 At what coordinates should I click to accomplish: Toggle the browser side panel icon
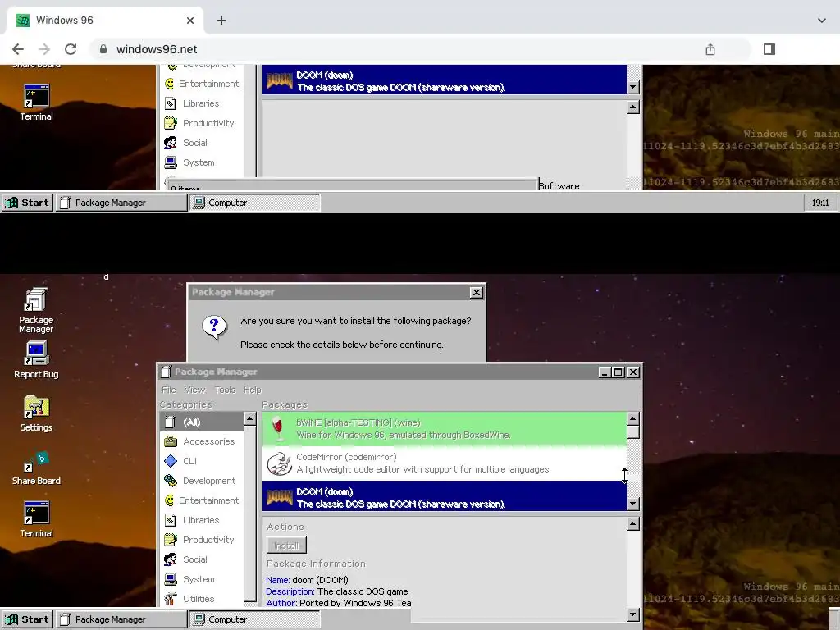tap(769, 49)
